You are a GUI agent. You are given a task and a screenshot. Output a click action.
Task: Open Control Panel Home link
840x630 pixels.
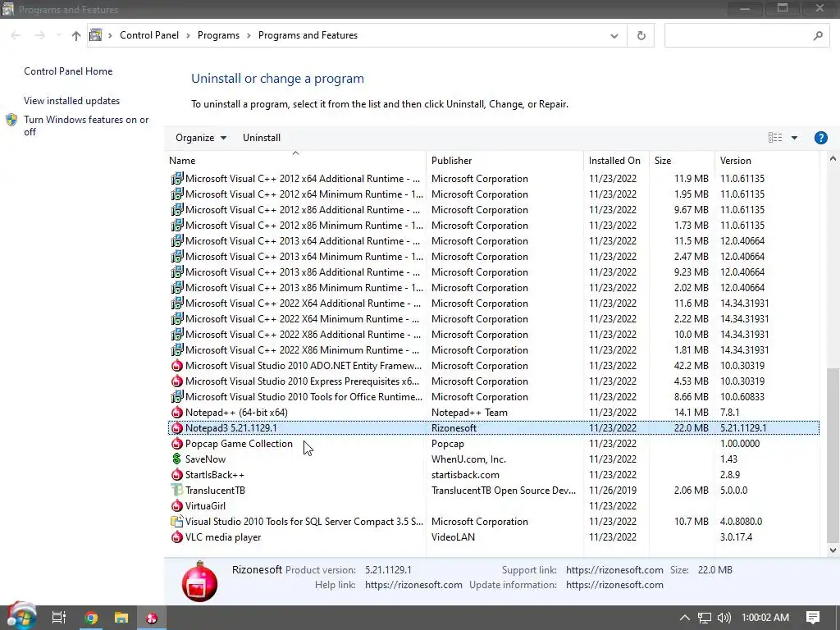point(68,71)
